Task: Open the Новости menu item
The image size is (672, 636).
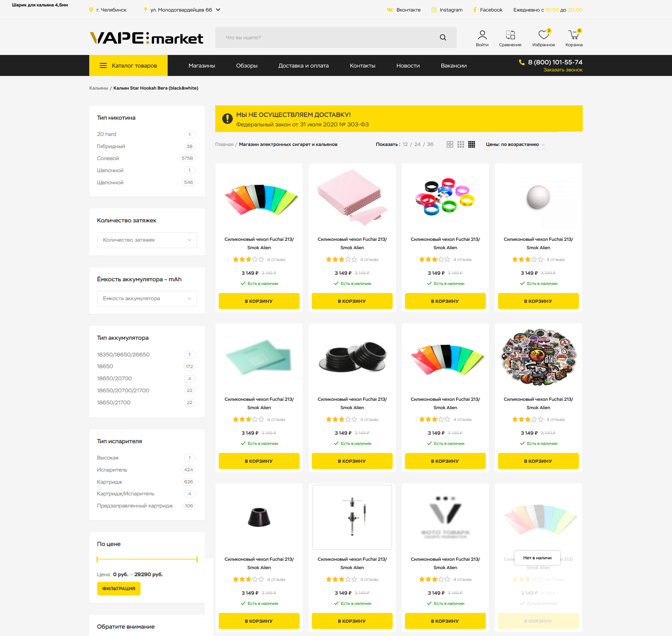Action: tap(408, 65)
